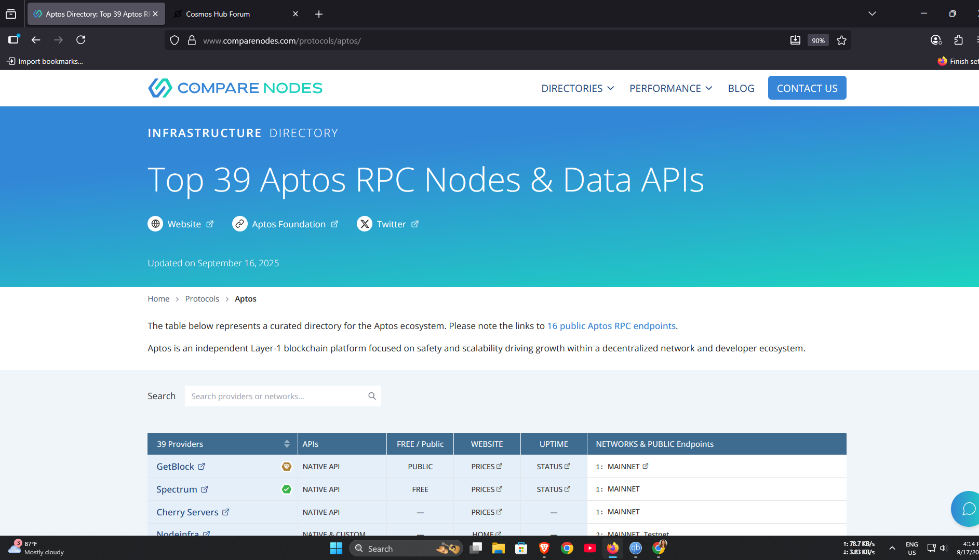Open the Firefox extensions icon

click(958, 40)
